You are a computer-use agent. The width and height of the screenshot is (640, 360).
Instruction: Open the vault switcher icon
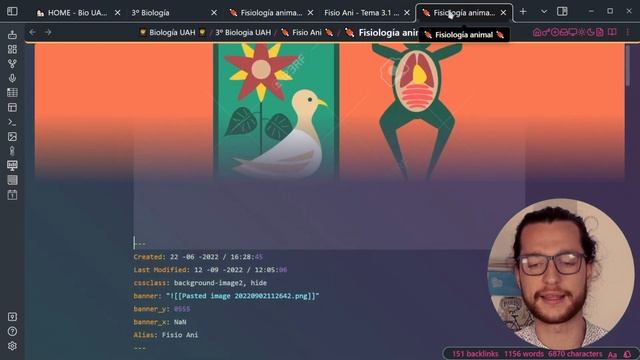coord(12,317)
